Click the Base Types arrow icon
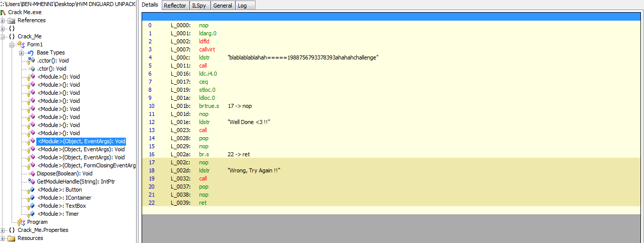This screenshot has height=243, width=644. (31, 52)
